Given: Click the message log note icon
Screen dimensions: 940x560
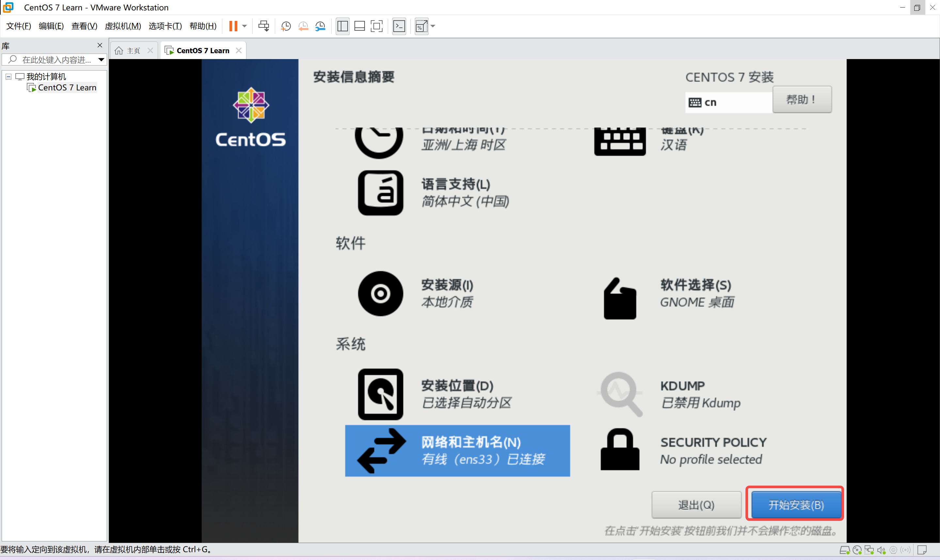Looking at the screenshot, I should click(x=922, y=550).
